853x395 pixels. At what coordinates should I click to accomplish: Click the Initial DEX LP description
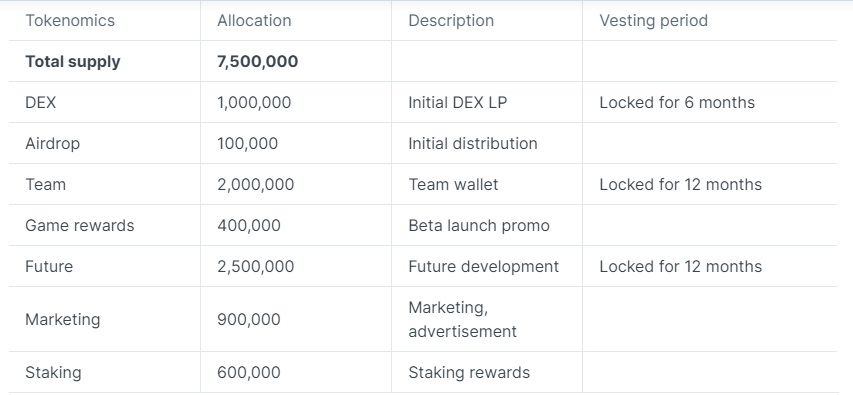pos(458,102)
